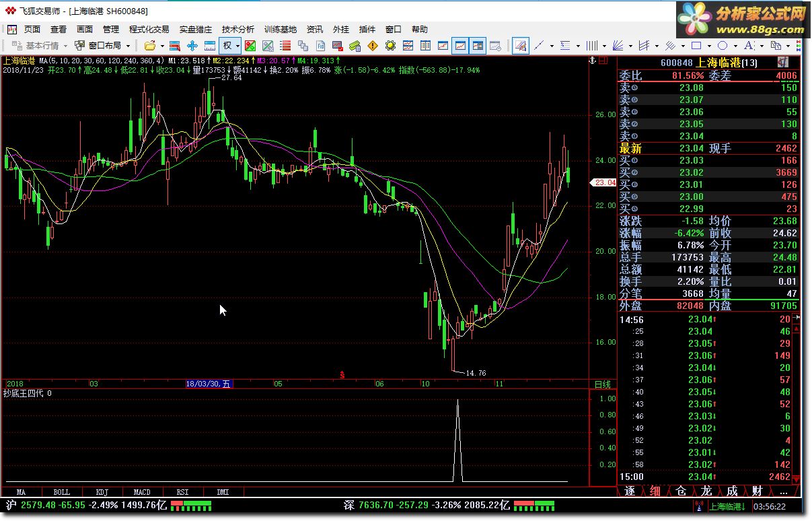Click the yellow warning diamond icon

tap(373, 46)
